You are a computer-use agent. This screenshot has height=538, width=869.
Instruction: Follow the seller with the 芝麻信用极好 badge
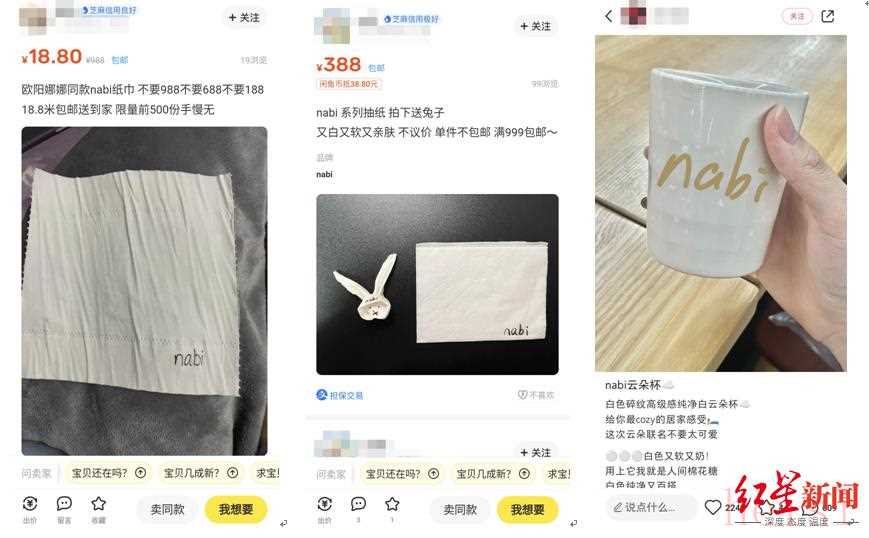(535, 26)
